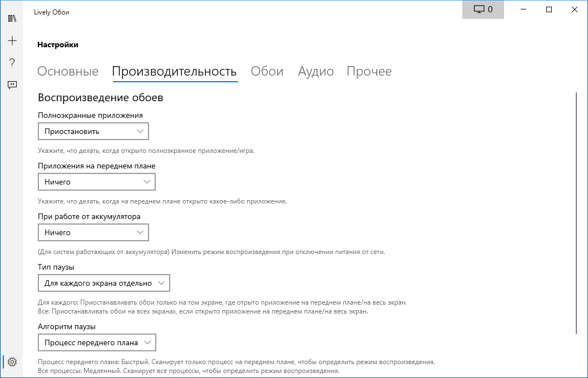The width and height of the screenshot is (588, 378).
Task: Open the Help question mark icon
Action: (12, 63)
